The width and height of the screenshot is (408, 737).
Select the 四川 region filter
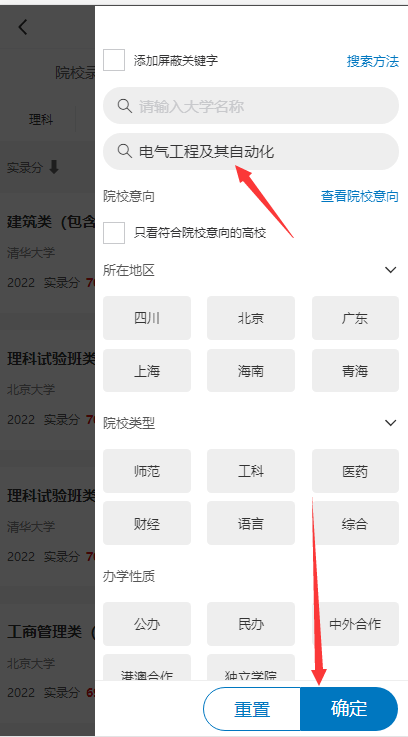tap(147, 318)
